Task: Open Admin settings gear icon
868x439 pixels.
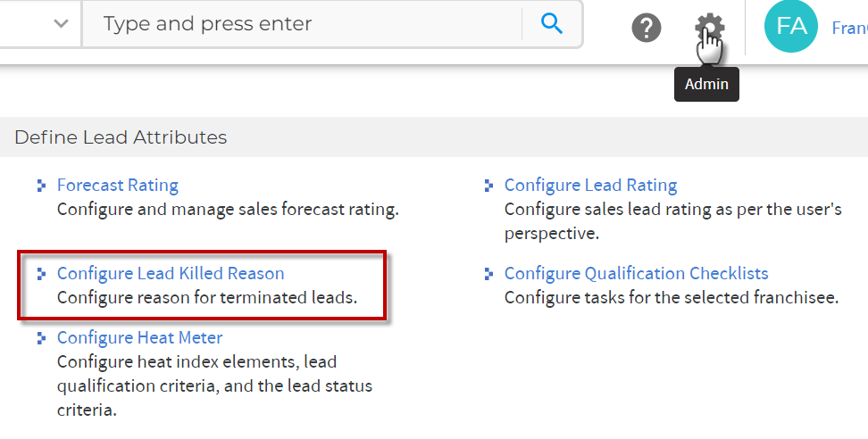Action: 710,27
